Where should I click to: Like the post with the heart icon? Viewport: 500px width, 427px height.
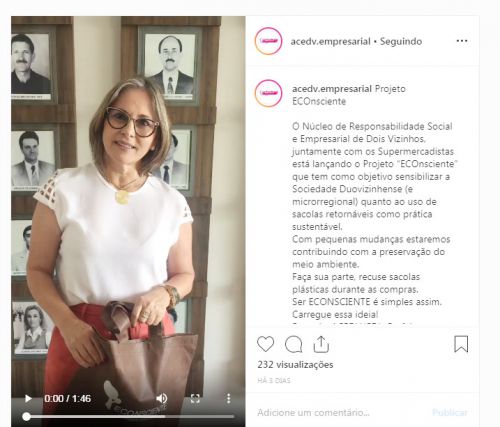point(265,344)
